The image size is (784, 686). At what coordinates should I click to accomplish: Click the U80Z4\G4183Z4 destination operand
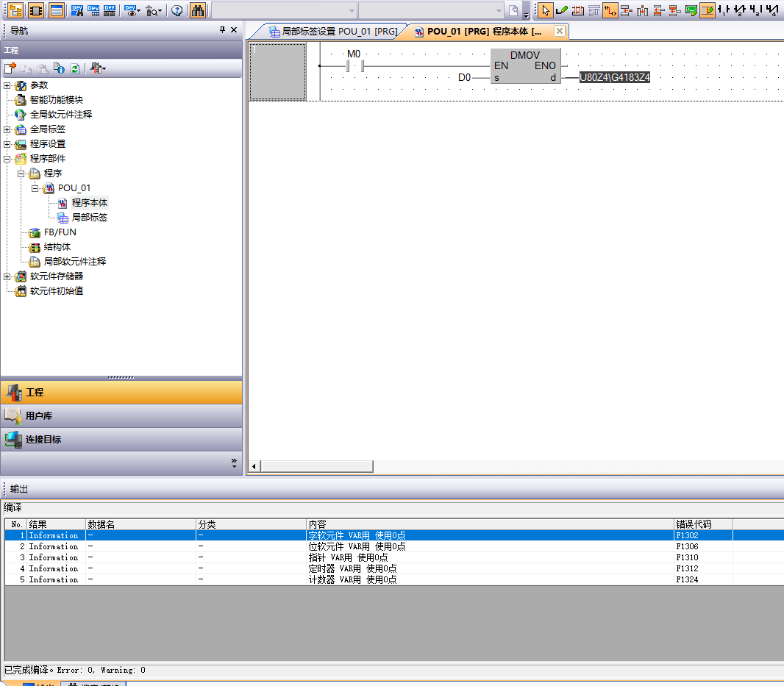(x=615, y=77)
